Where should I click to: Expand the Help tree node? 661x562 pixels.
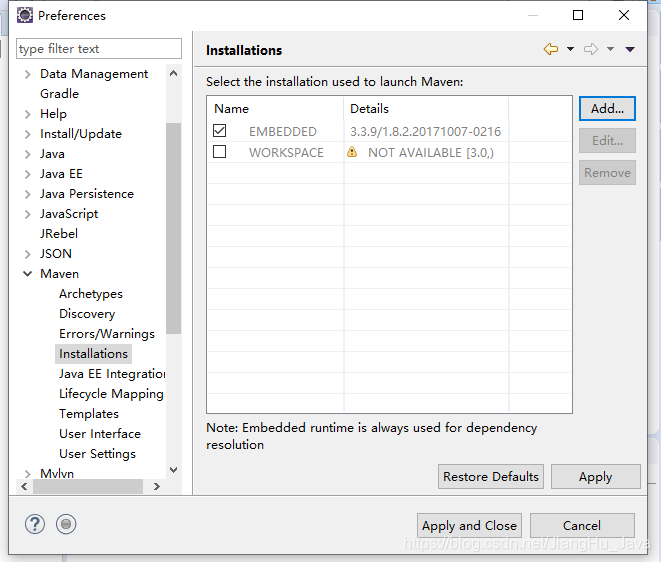click(27, 114)
